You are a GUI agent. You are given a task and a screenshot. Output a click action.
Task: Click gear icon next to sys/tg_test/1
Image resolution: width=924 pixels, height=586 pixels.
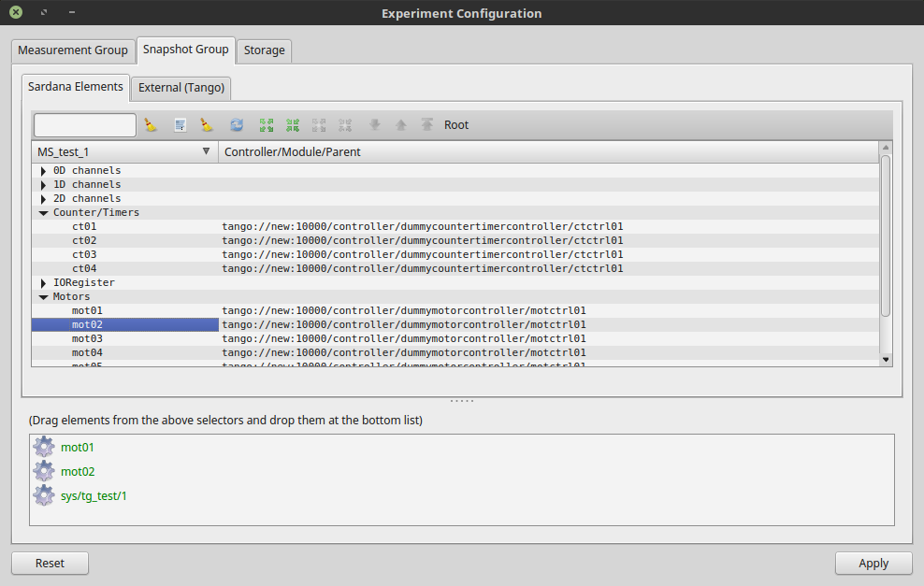pos(44,496)
